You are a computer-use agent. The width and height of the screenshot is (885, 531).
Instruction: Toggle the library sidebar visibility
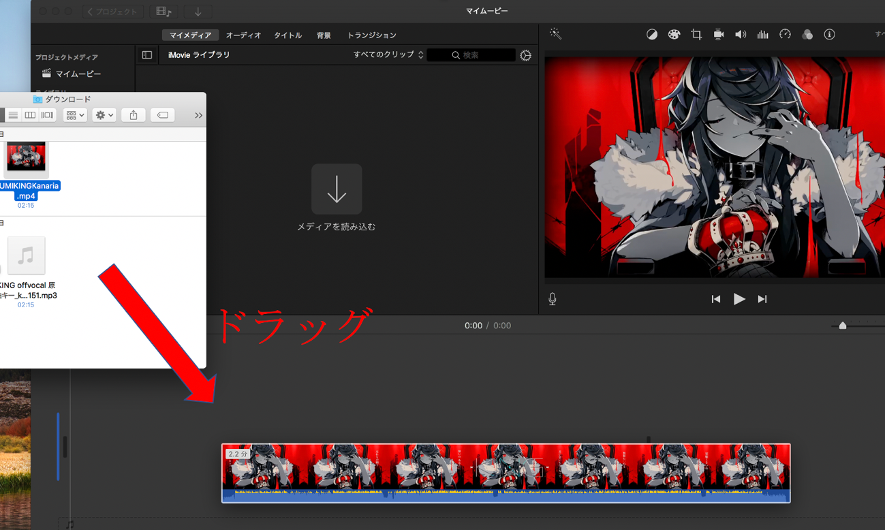click(x=147, y=55)
